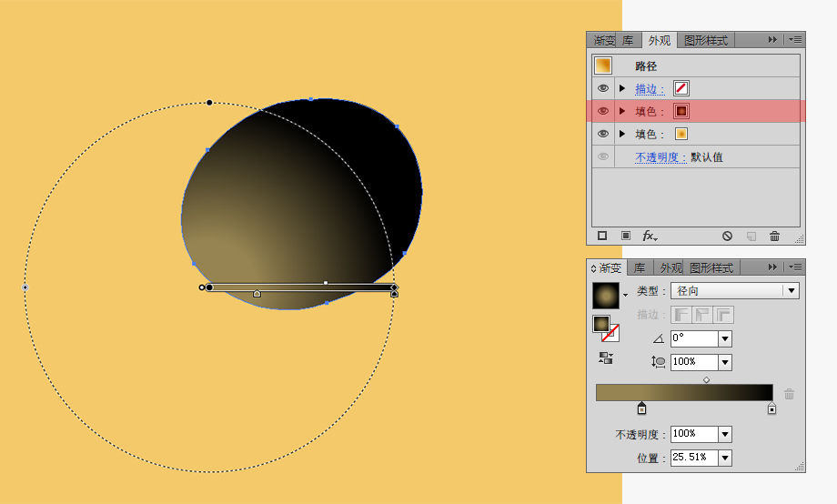837x504 pixels.
Task: Open the Appearance panel flyout menu
Action: 795,39
